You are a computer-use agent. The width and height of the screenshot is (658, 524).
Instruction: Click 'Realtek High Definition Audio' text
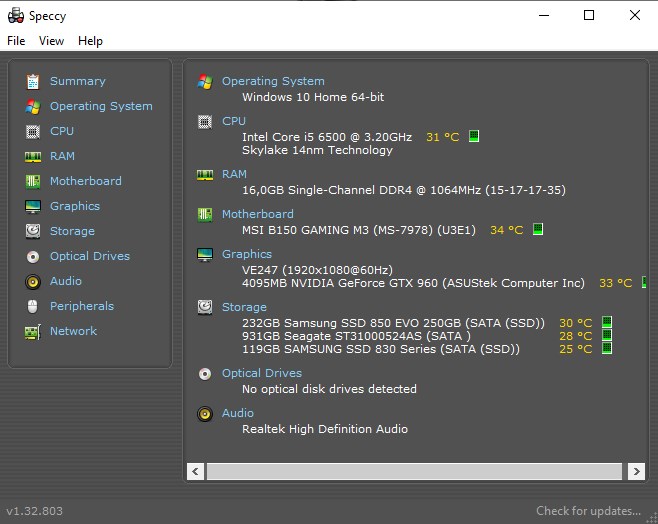pyautogui.click(x=325, y=429)
